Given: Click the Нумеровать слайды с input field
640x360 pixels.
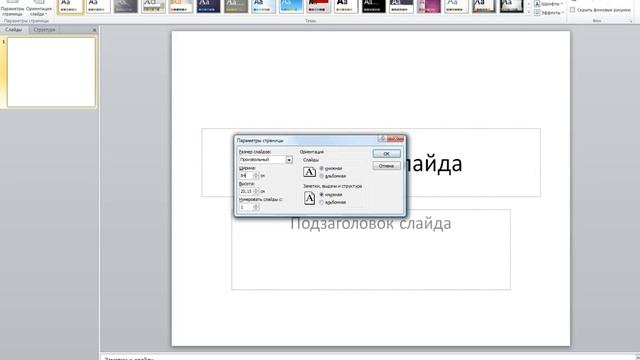Looking at the screenshot, I should point(246,207).
